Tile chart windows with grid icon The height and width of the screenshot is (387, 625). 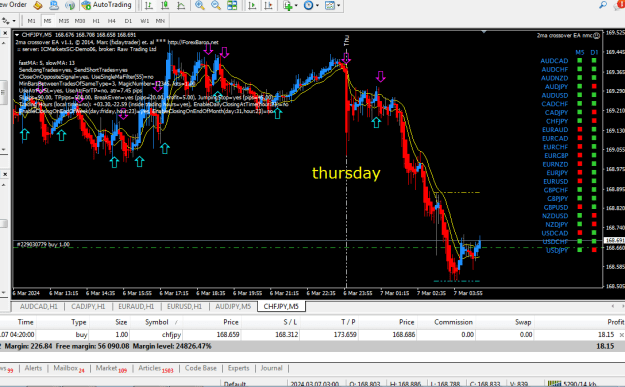(232, 5)
